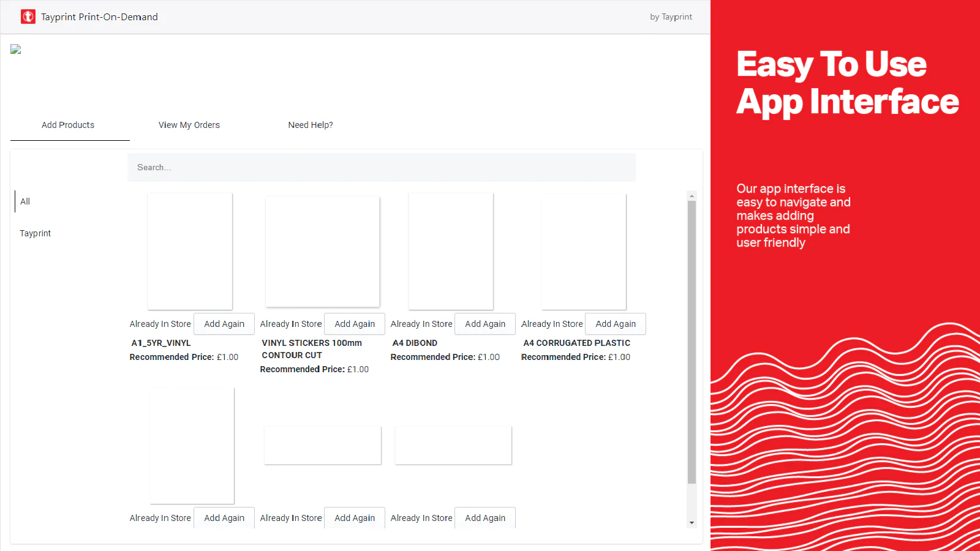The width and height of the screenshot is (980, 551).
Task: Click the broken image icon below the header
Action: [16, 50]
